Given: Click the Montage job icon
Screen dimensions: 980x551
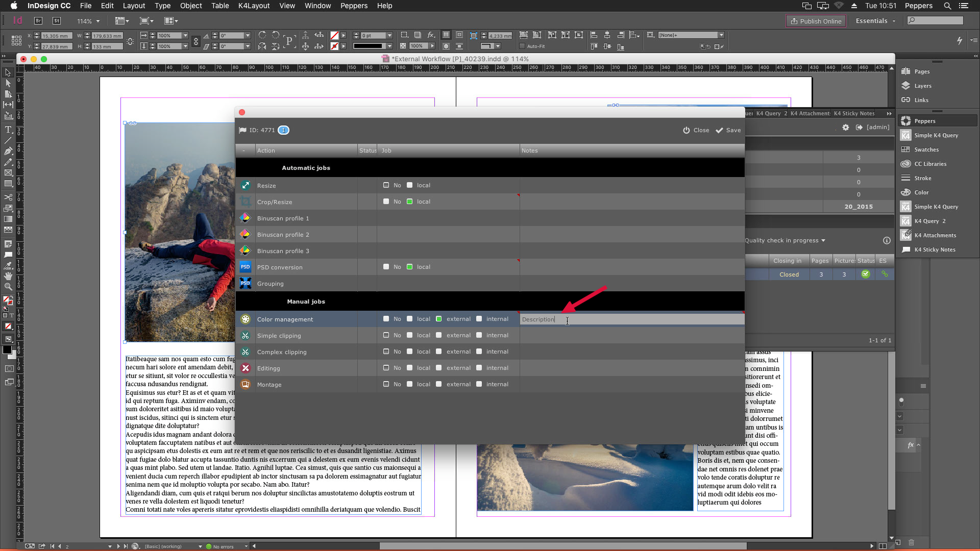Looking at the screenshot, I should (246, 384).
